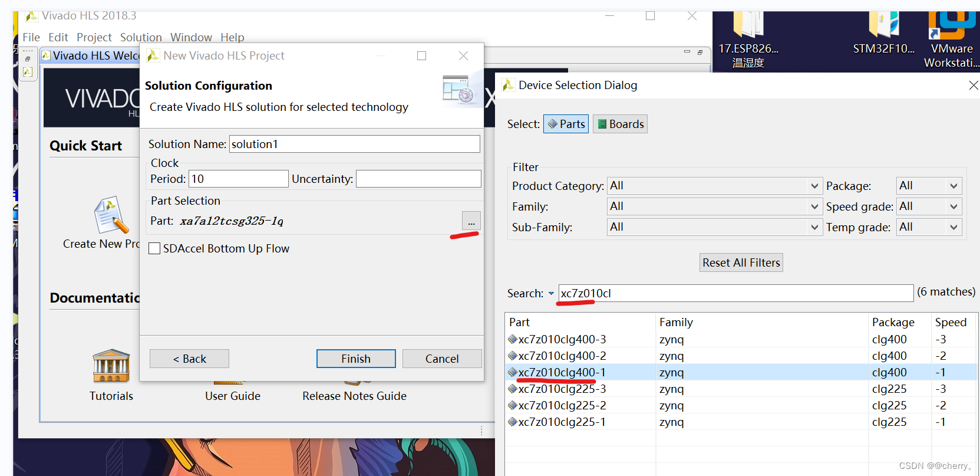Click Reset All Filters button

[741, 262]
